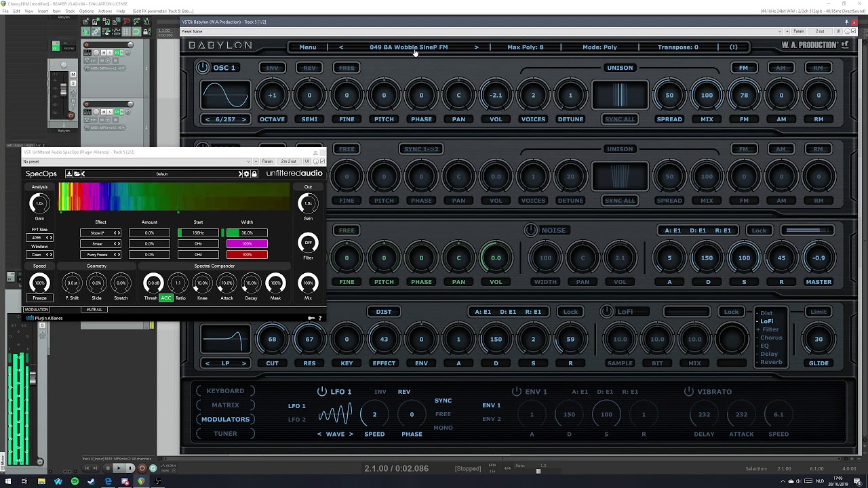Image resolution: width=868 pixels, height=488 pixels.
Task: Go to next SpecOps preset arrow
Action: (240, 174)
